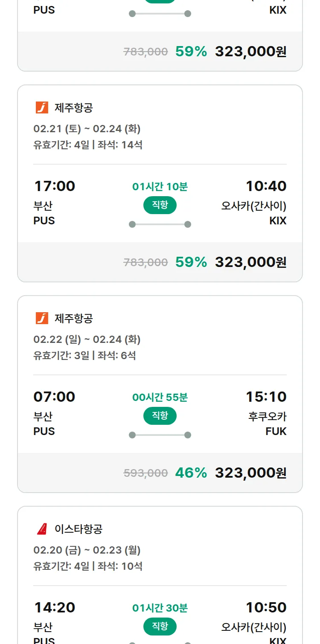
Task: Tap the 17:00 departure time
Action: pos(54,186)
